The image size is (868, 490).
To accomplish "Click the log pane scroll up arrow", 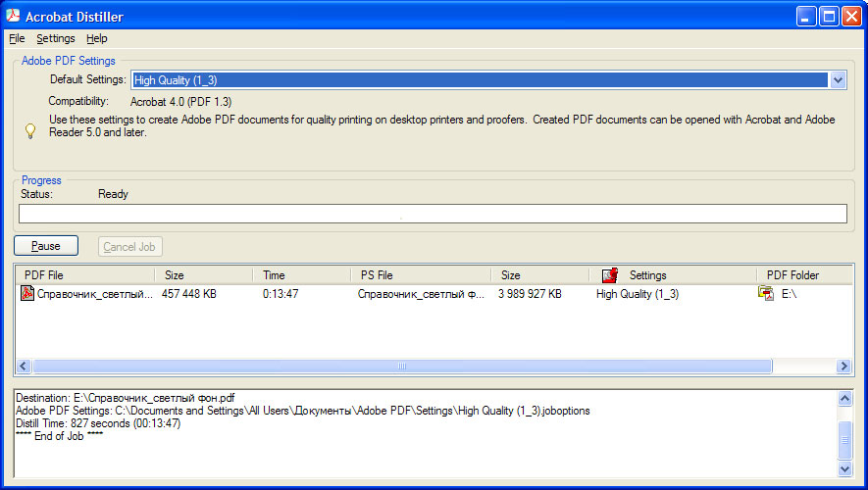I will pyautogui.click(x=844, y=398).
